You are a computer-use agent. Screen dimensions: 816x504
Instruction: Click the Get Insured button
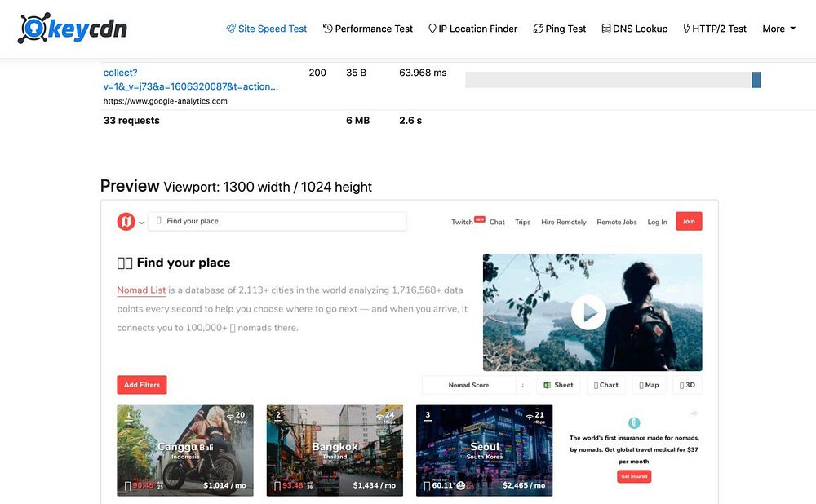coord(634,476)
